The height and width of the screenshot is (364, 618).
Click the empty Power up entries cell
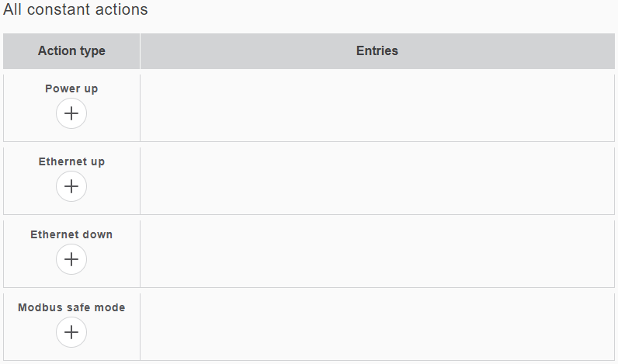coord(377,108)
